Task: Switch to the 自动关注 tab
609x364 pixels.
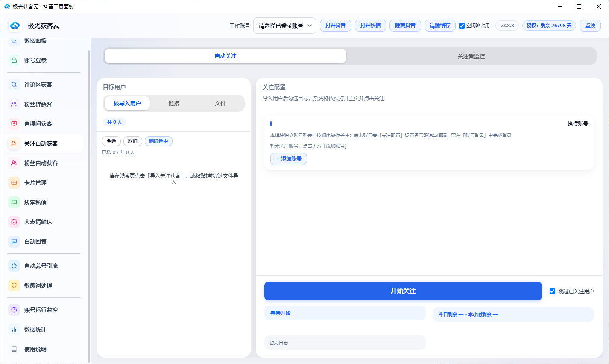Action: [225, 56]
